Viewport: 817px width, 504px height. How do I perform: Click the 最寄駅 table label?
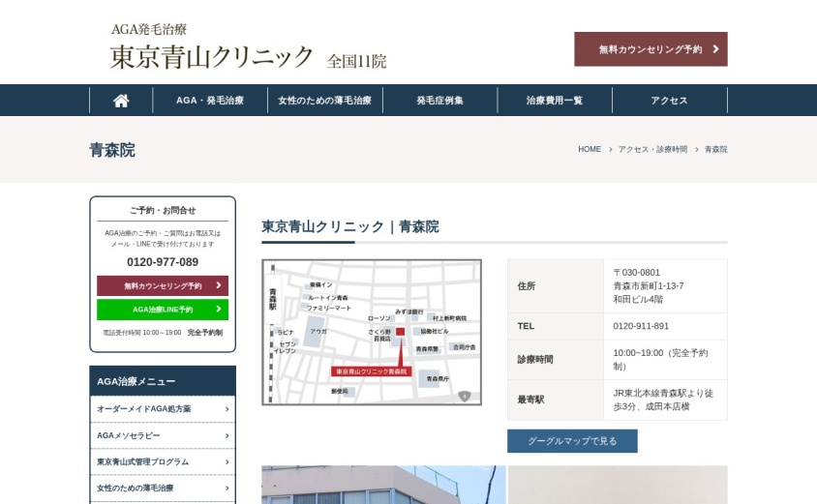(530, 400)
